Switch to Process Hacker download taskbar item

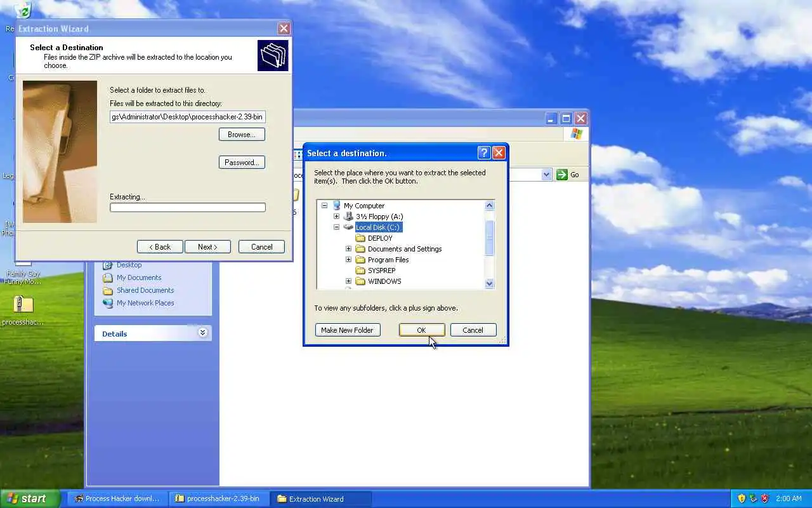(117, 498)
